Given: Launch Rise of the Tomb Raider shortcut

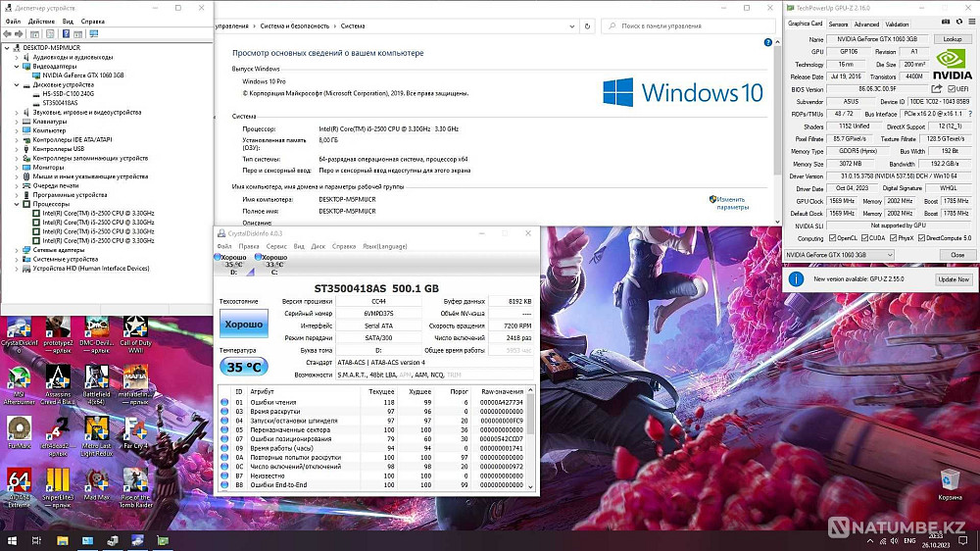Looking at the screenshot, I should pos(135,488).
